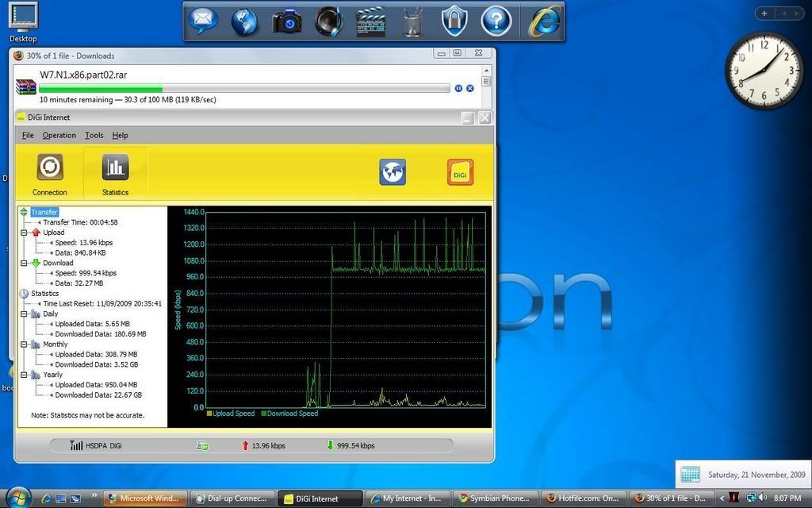Click the Saturday, 21 November date tooltip

(744, 475)
